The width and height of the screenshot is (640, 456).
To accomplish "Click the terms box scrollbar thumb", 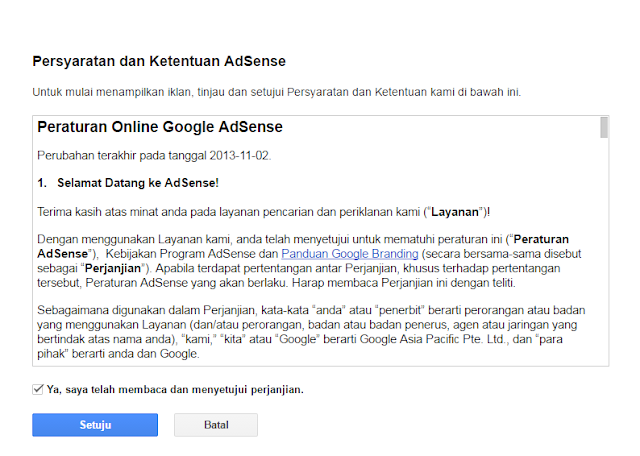I will [x=604, y=127].
